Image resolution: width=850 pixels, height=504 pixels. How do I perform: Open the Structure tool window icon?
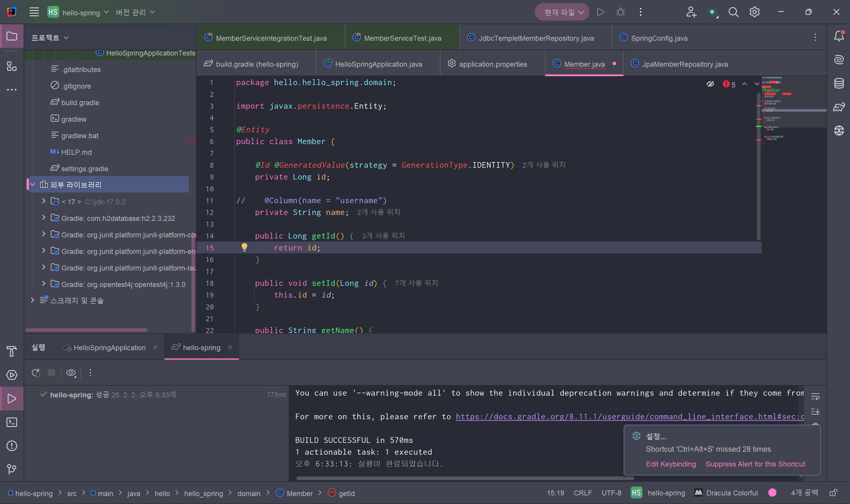point(12,66)
